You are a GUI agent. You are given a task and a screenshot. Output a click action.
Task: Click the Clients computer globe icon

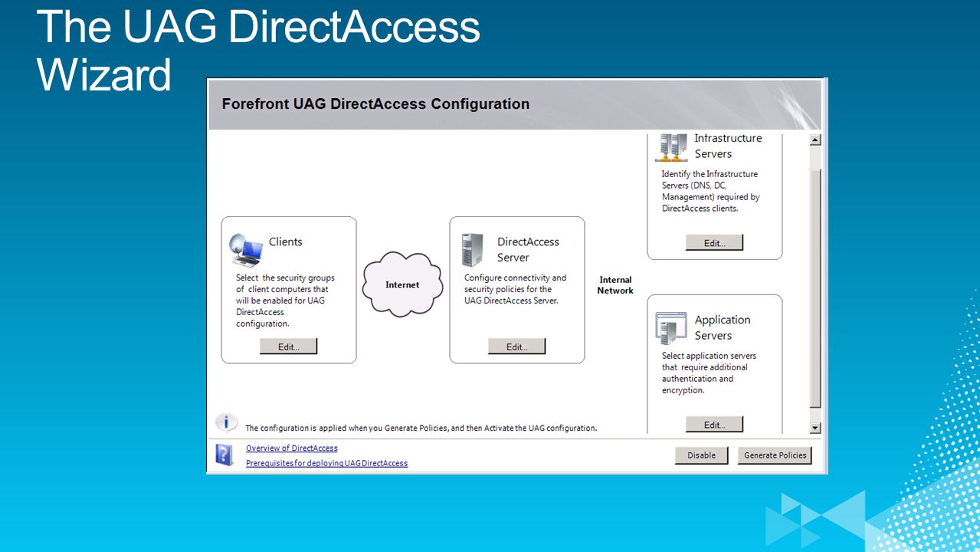tap(246, 249)
